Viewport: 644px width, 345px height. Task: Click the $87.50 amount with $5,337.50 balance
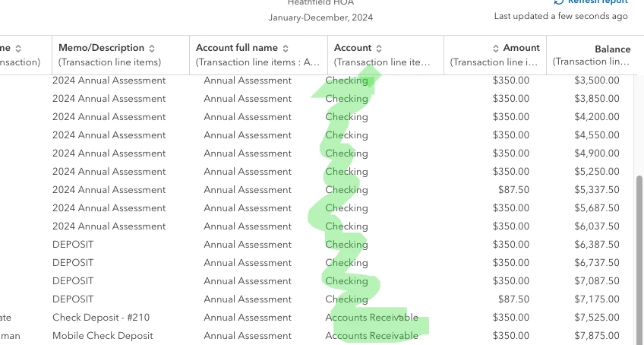(514, 189)
